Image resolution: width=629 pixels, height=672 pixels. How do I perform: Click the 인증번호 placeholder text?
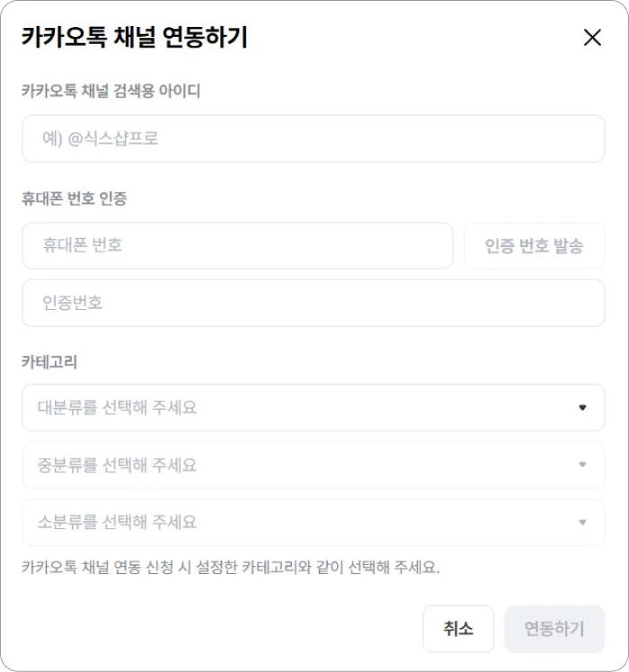pyautogui.click(x=72, y=303)
